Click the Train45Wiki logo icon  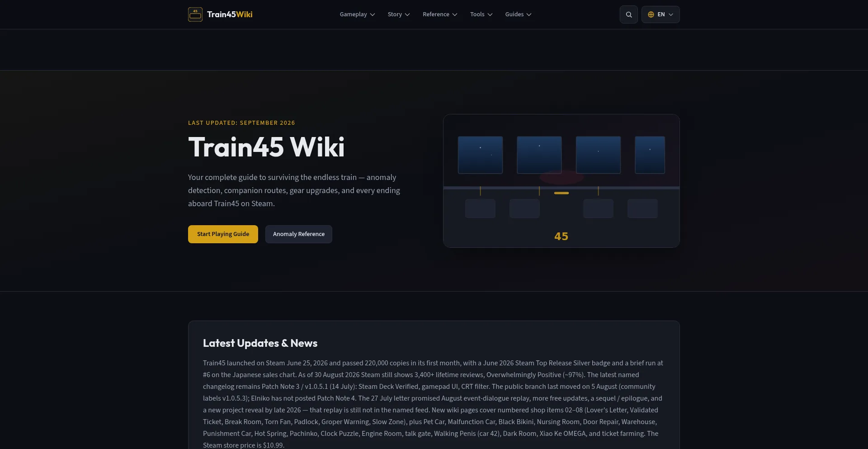[x=195, y=14]
